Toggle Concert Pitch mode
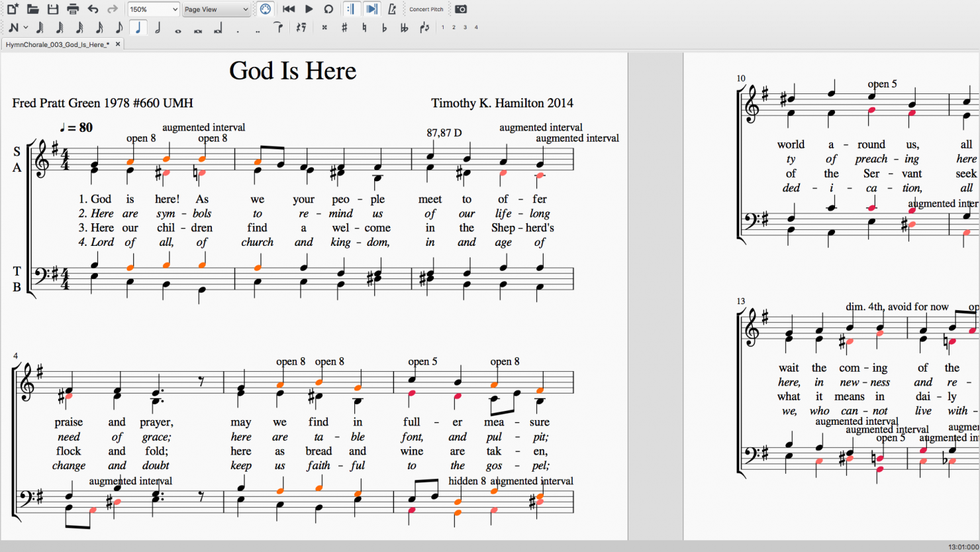This screenshot has width=980, height=552. [426, 9]
